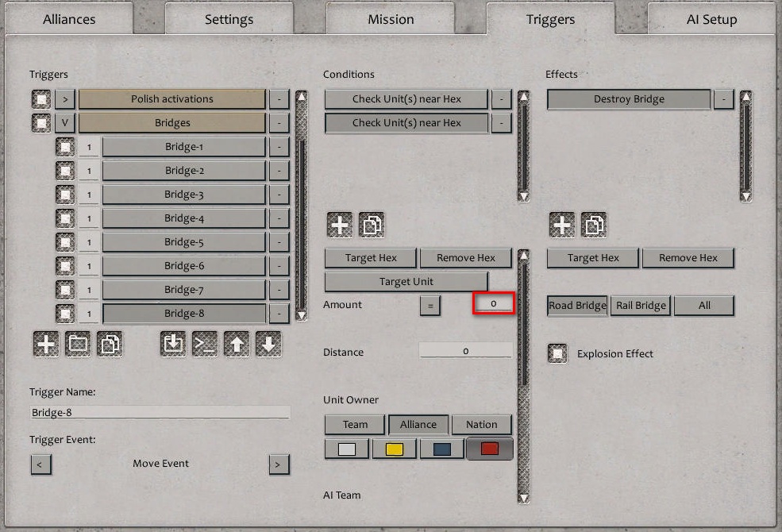
Task: Open the trigger script console icon
Action: click(205, 344)
